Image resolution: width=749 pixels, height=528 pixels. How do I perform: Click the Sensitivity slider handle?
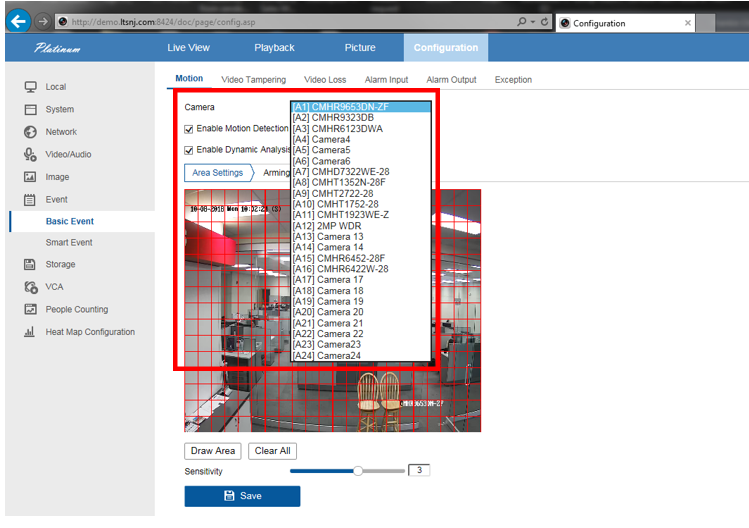(358, 470)
